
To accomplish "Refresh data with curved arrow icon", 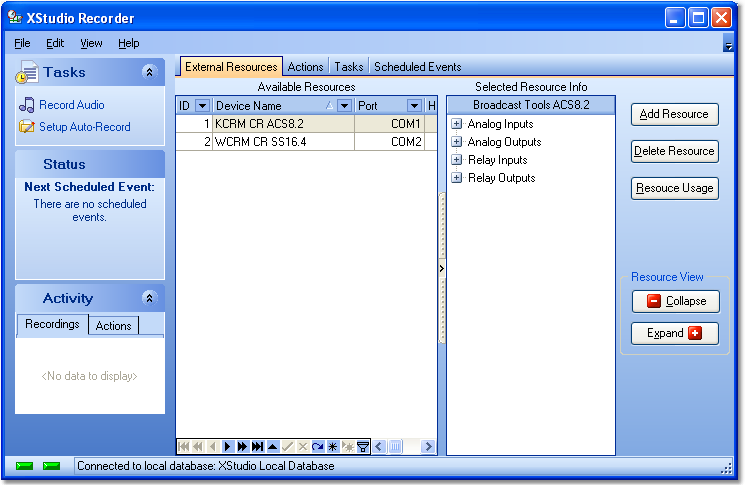I will click(x=317, y=447).
